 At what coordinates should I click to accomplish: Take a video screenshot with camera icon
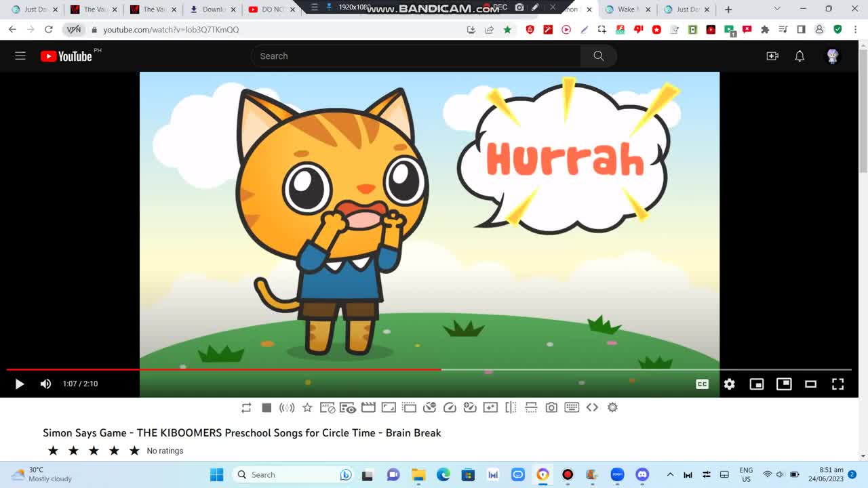tap(551, 407)
